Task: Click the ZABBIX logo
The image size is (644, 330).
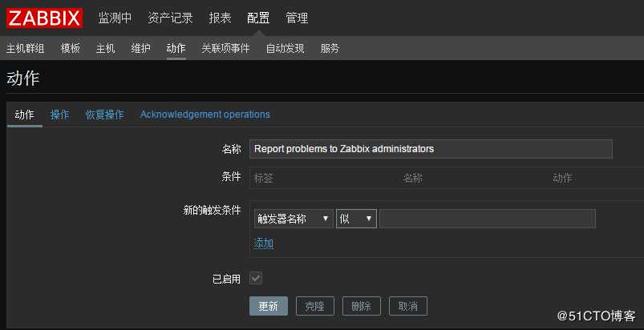Action: [x=44, y=18]
